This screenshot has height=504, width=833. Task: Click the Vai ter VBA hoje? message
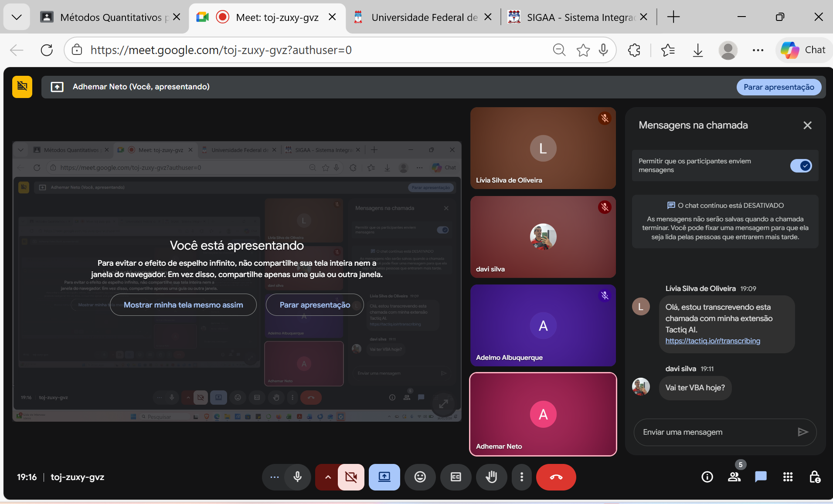695,388
